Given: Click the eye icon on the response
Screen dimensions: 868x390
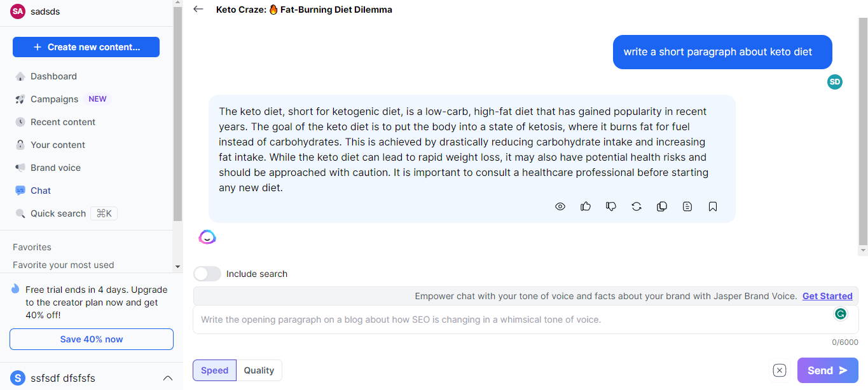Looking at the screenshot, I should coord(560,206).
